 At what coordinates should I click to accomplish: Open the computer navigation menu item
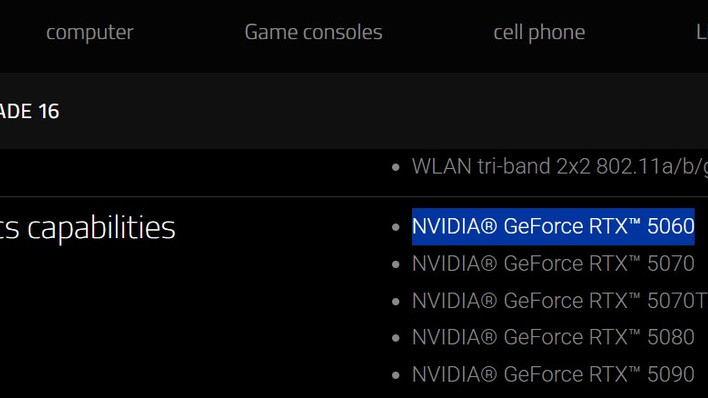(90, 33)
